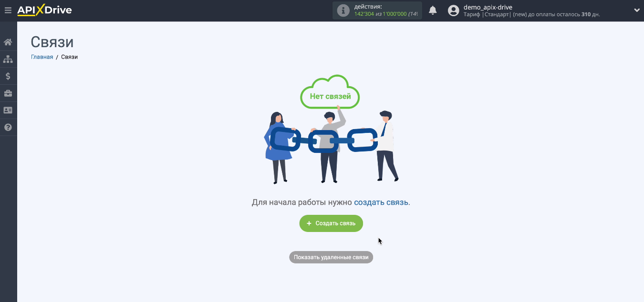Viewport: 644px width, 302px height.
Task: Open the notifications bell
Action: pos(433,10)
